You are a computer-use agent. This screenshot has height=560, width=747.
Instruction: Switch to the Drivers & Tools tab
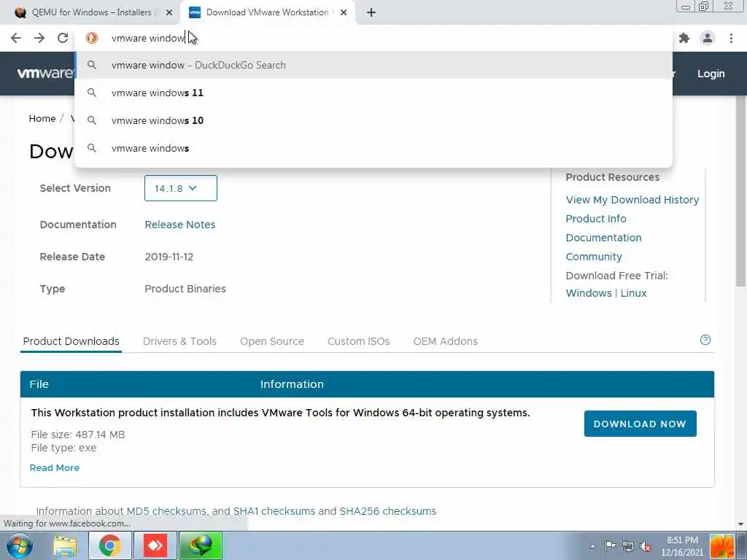coord(179,341)
